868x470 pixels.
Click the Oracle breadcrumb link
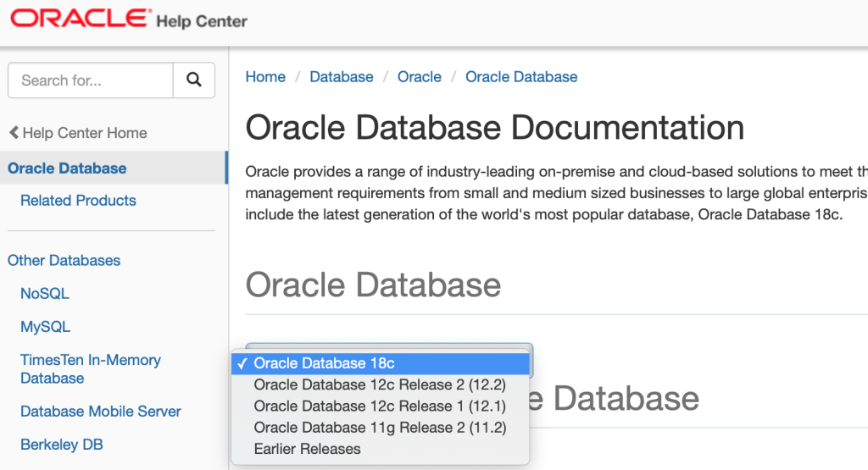(x=420, y=77)
